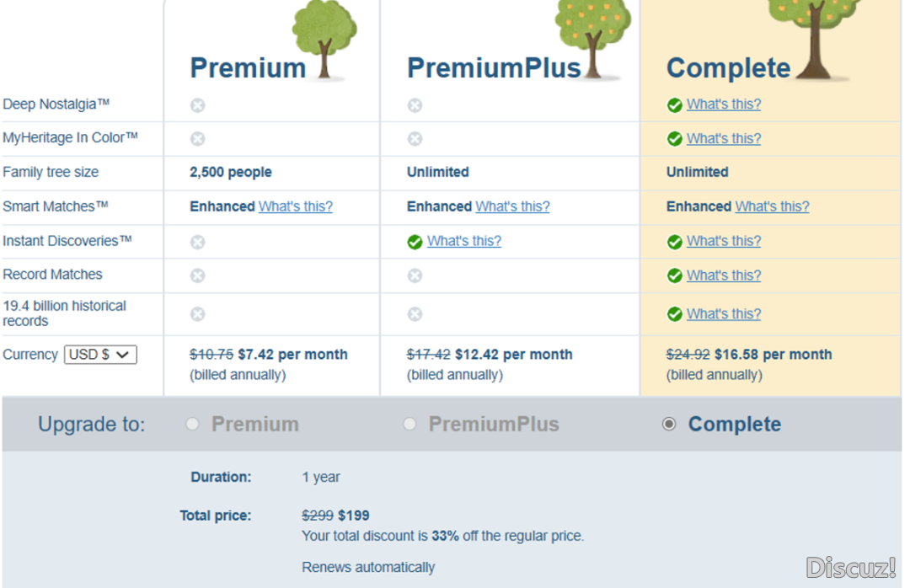Click the Premium plan tree icon
Screen dimensions: 910x588
(324, 40)
